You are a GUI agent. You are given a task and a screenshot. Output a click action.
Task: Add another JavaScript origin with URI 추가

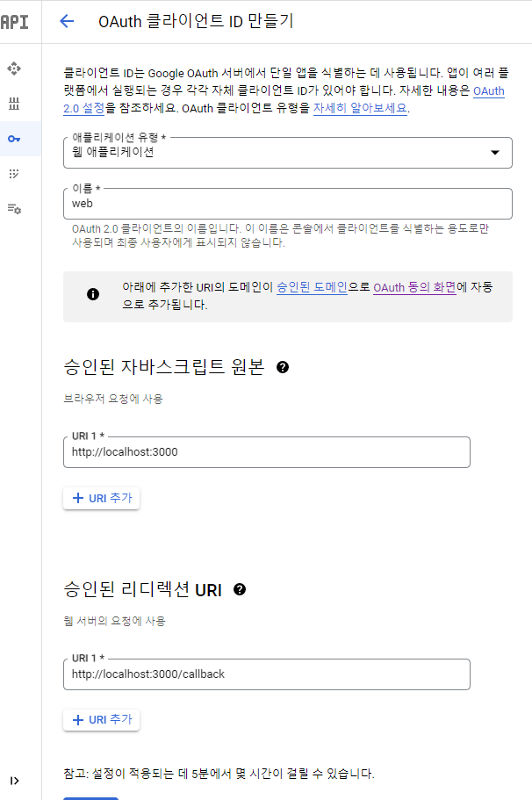pyautogui.click(x=102, y=498)
